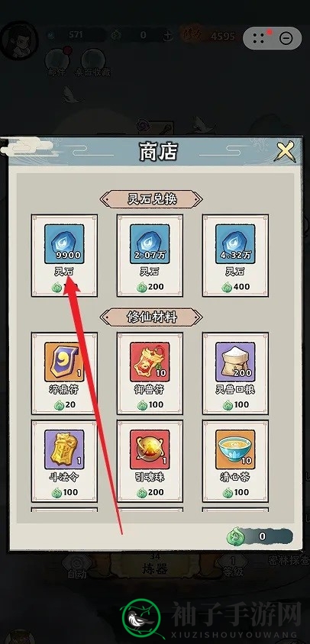Buy the 引魂珠 orb item

tap(150, 461)
